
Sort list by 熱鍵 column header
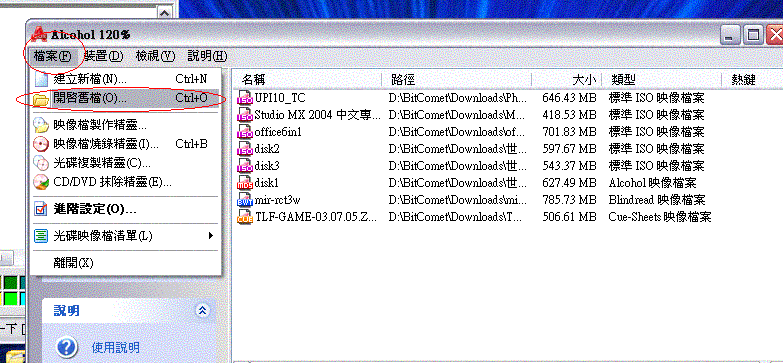(x=753, y=79)
